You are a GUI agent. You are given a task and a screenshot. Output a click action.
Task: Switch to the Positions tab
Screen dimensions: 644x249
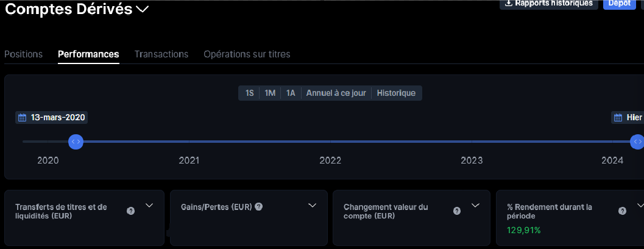click(x=23, y=54)
